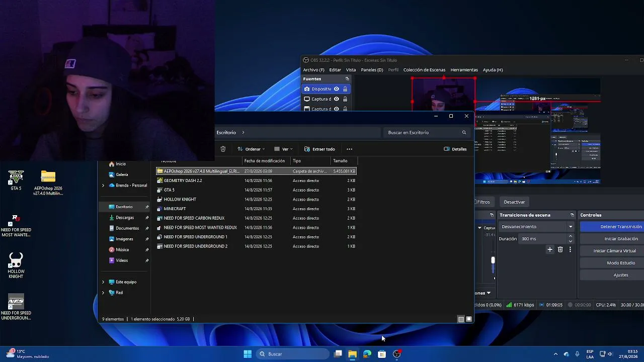Open the Paneles (D) menu
Viewport: 644px width, 362px height.
pos(372,70)
